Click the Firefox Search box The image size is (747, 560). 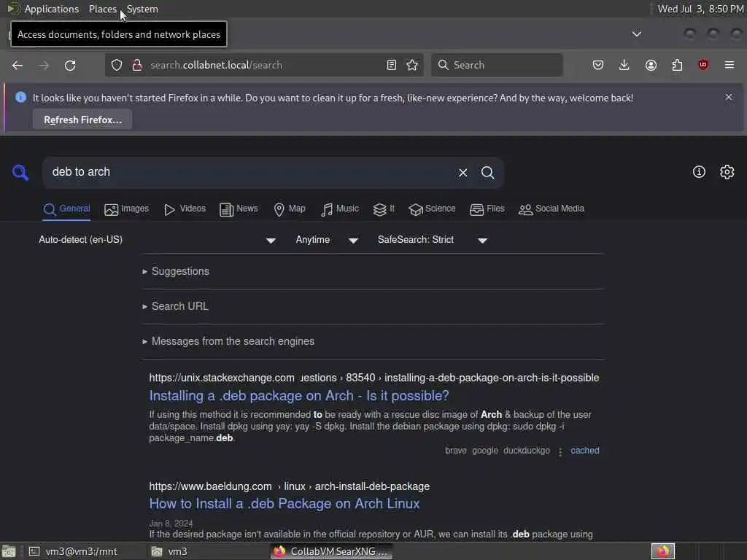tap(497, 65)
